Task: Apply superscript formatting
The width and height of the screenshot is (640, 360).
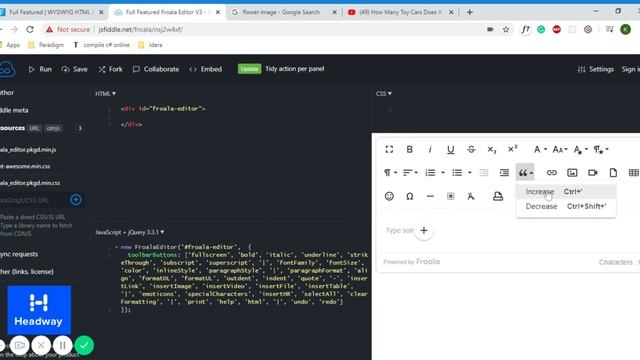Action: click(512, 149)
